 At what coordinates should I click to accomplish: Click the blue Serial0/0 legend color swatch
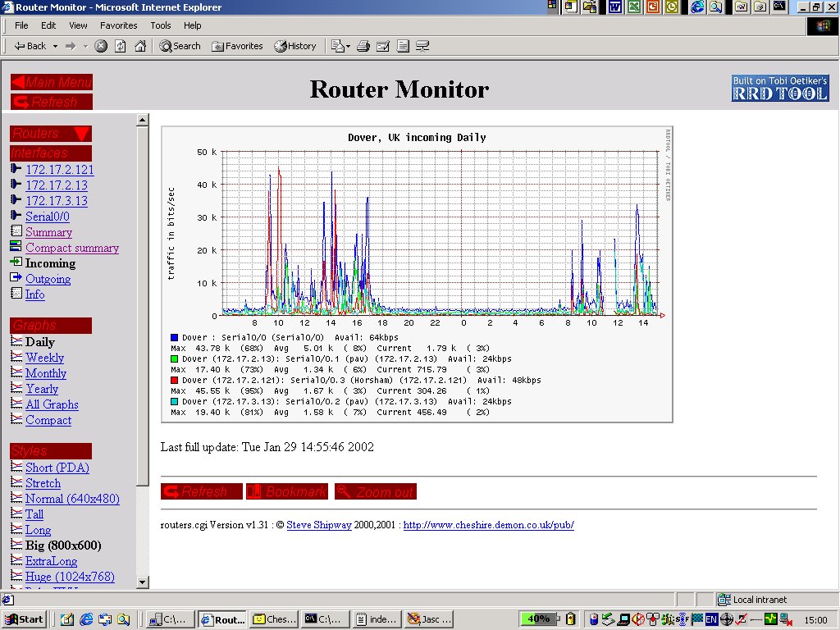coord(175,338)
